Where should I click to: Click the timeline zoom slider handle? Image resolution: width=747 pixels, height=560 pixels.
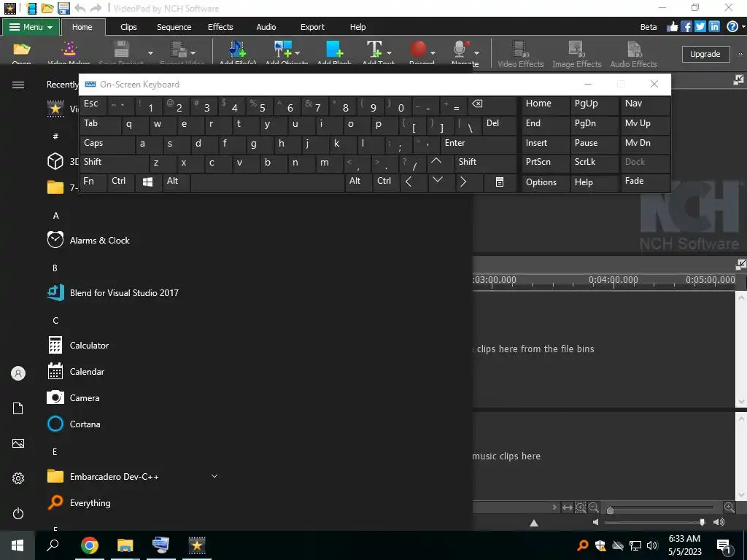point(610,510)
